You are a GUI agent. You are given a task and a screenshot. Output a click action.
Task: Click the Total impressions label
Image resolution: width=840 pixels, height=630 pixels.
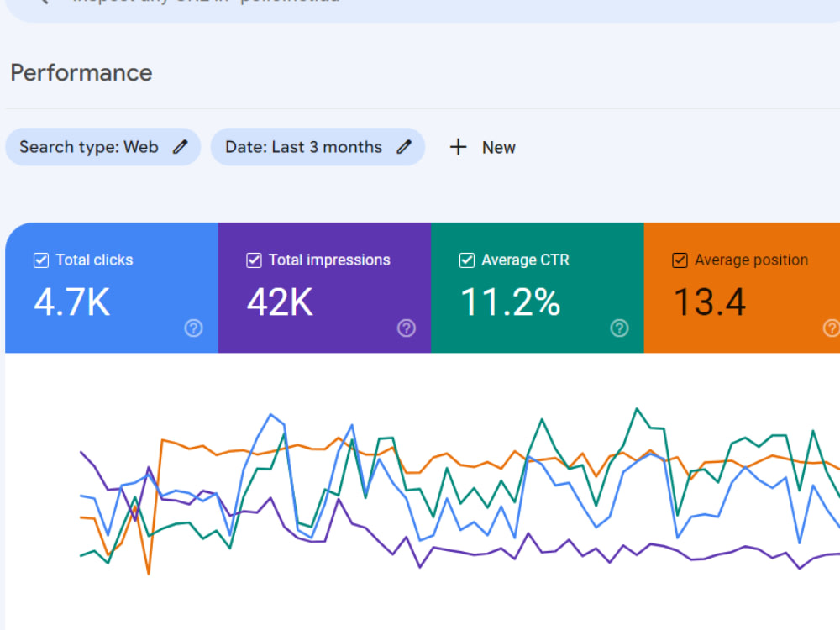(329, 260)
